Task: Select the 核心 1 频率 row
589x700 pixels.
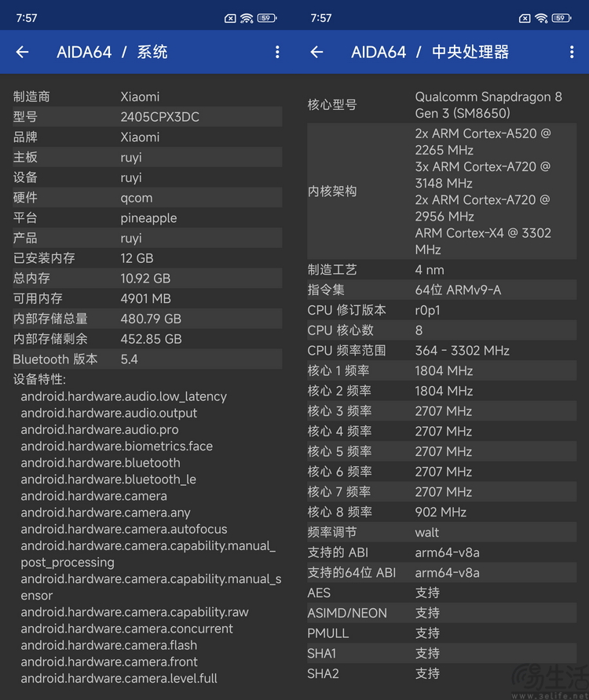Action: pos(442,370)
